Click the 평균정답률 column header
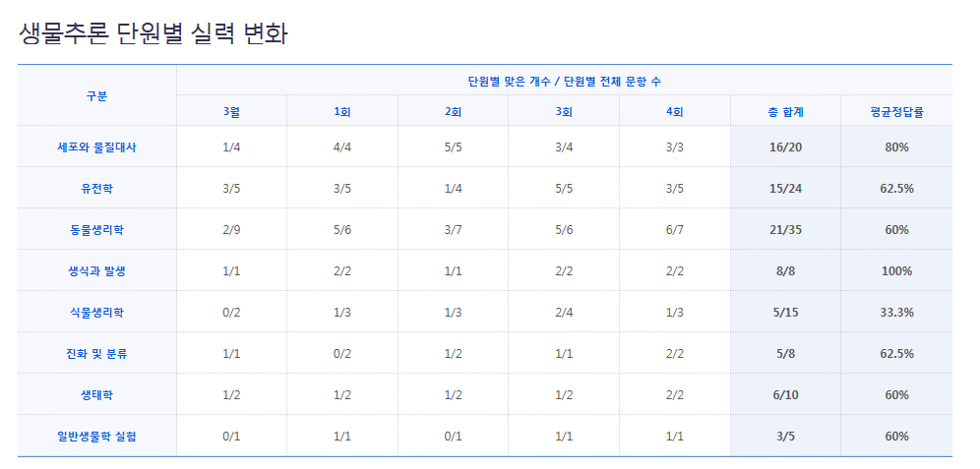Viewport: 980px width, 469px height. (x=895, y=111)
